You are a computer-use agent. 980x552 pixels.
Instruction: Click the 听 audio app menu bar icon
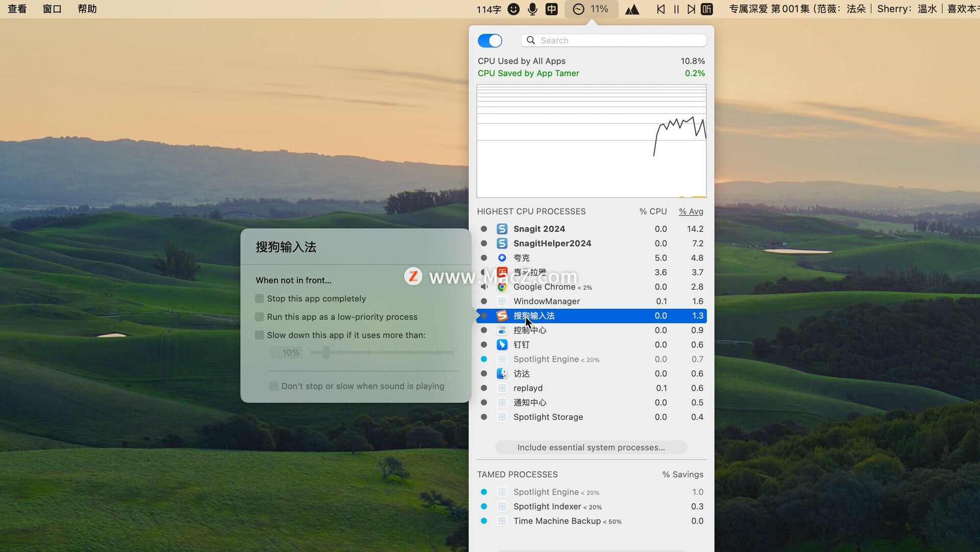[707, 9]
